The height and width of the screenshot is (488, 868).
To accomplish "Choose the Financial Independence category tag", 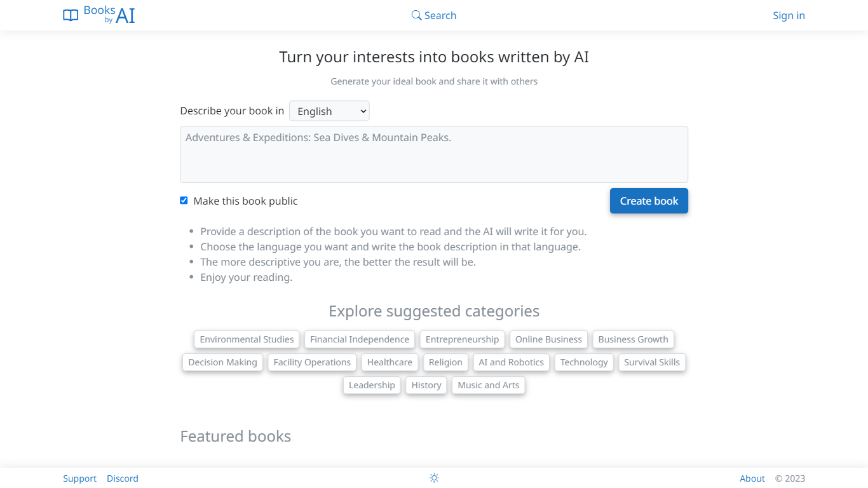I will coord(359,339).
